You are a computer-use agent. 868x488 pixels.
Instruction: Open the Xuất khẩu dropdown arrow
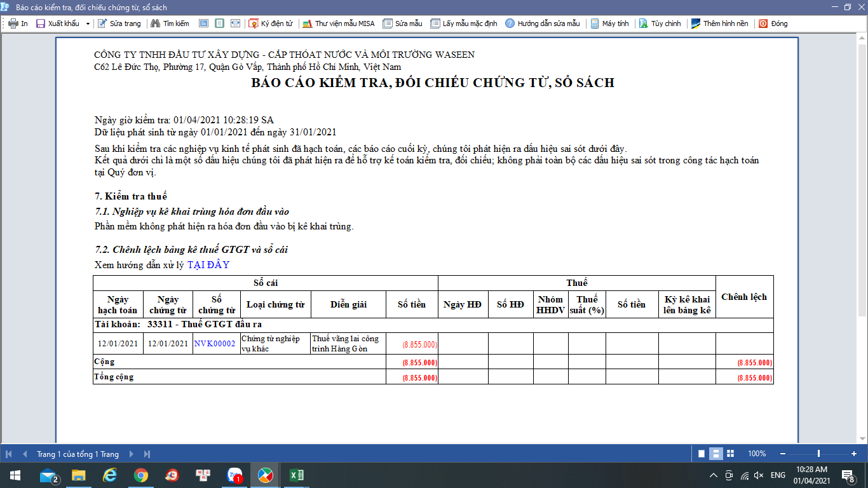(88, 24)
